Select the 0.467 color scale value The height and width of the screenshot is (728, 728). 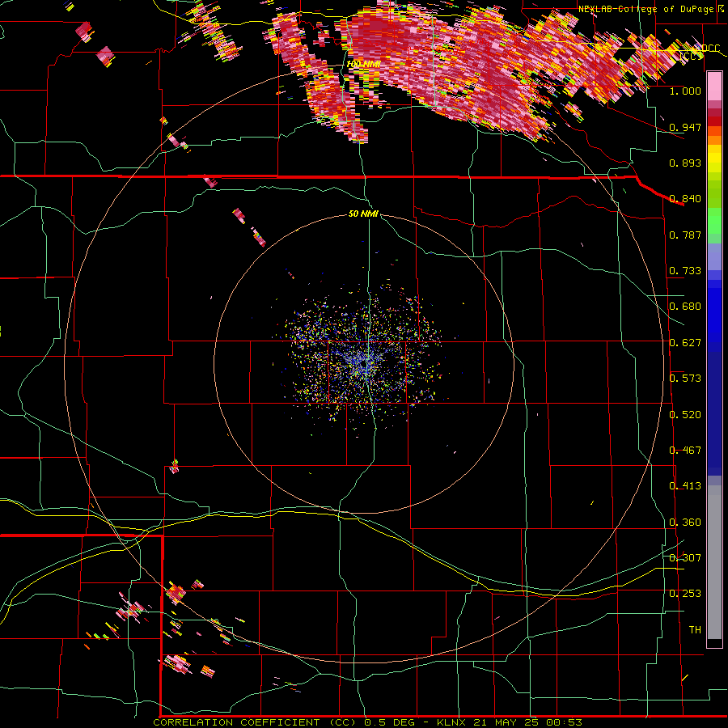(x=685, y=451)
